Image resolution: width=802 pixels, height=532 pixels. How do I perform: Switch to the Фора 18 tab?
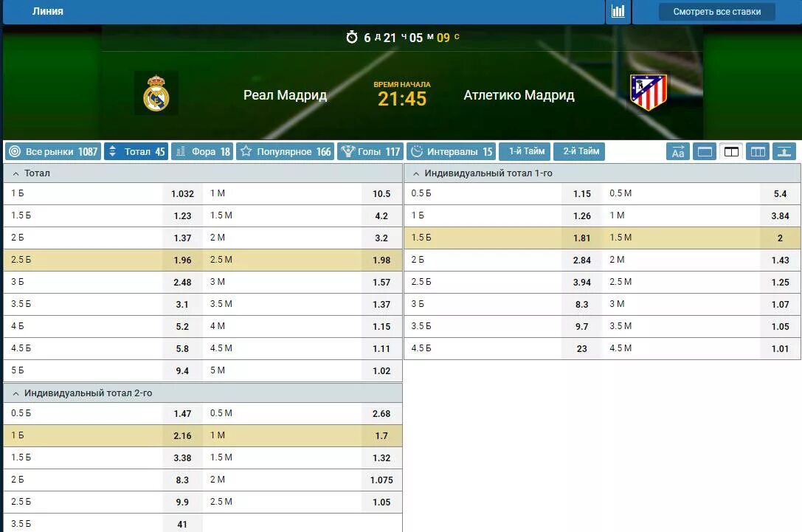[202, 151]
